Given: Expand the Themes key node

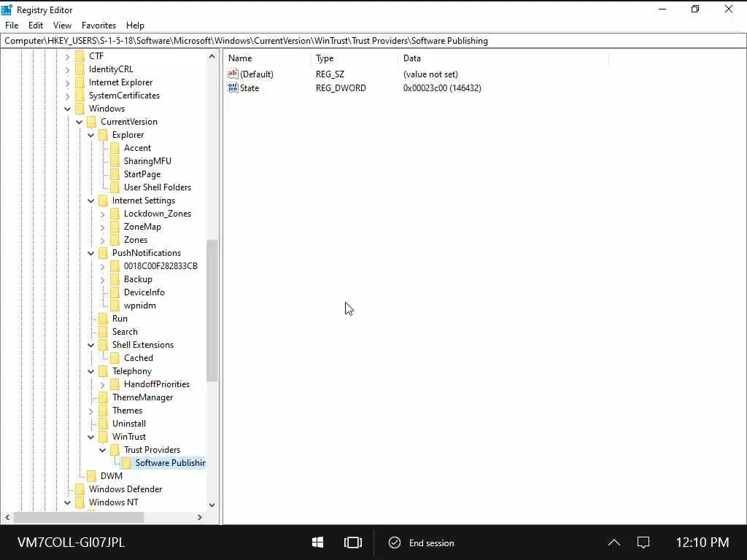Looking at the screenshot, I should tap(91, 411).
